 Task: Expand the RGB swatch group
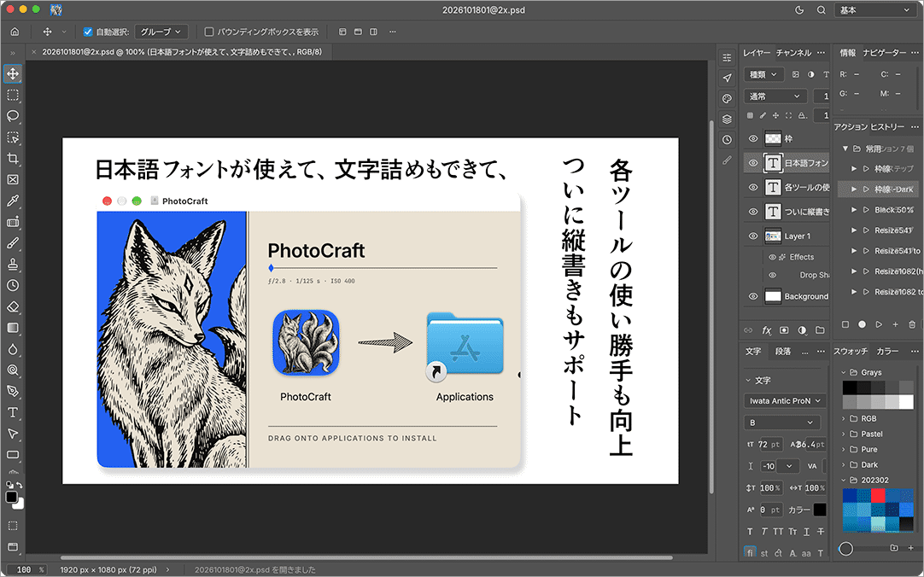click(x=843, y=418)
